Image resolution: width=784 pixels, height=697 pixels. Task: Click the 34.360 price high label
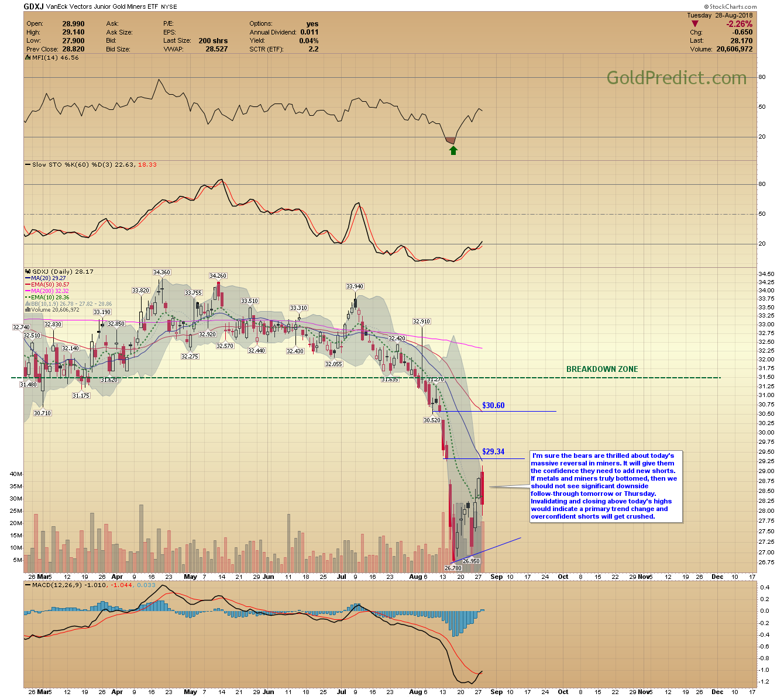point(161,272)
